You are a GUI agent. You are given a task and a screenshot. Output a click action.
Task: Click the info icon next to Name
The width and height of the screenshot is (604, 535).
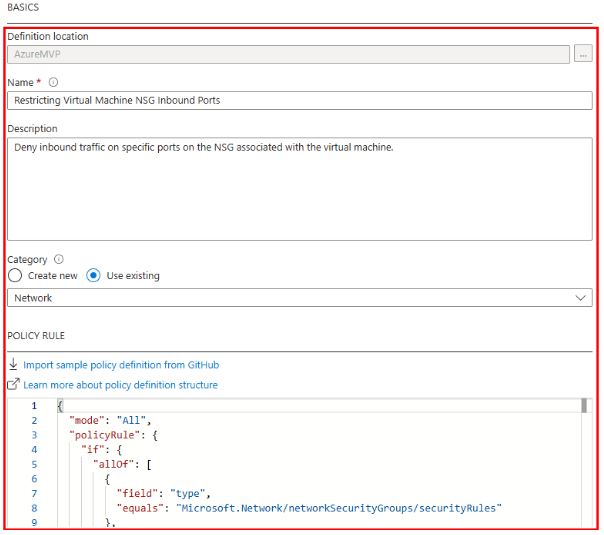tap(53, 82)
